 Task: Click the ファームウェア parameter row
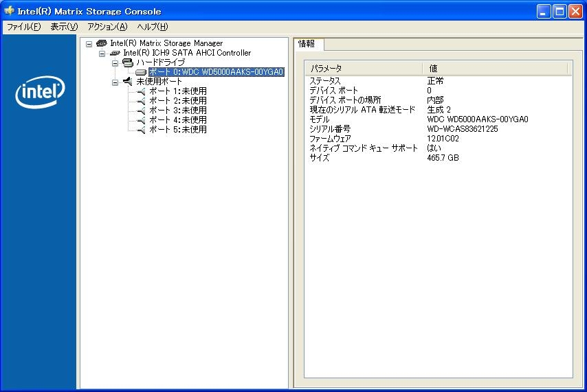[x=330, y=139]
